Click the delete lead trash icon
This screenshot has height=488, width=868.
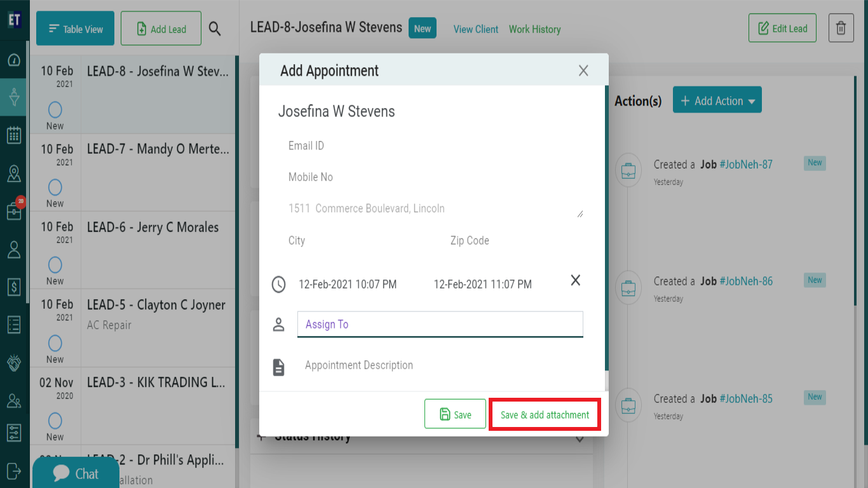[841, 29]
